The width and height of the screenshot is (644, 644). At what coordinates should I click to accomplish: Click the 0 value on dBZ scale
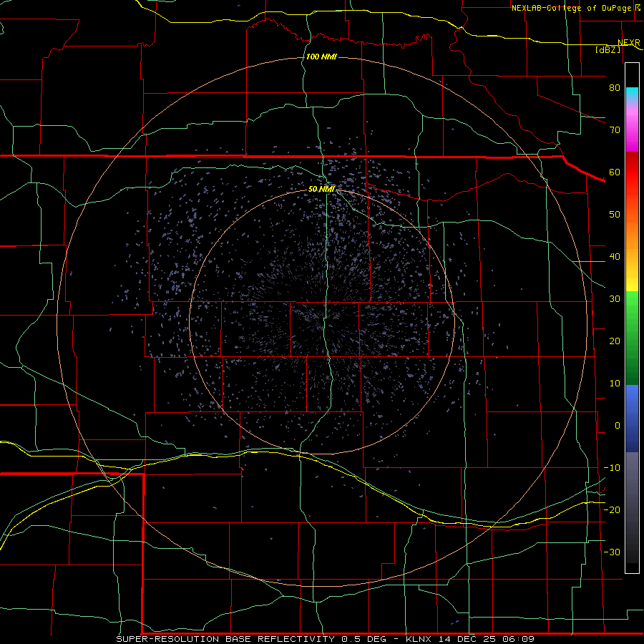tap(618, 426)
